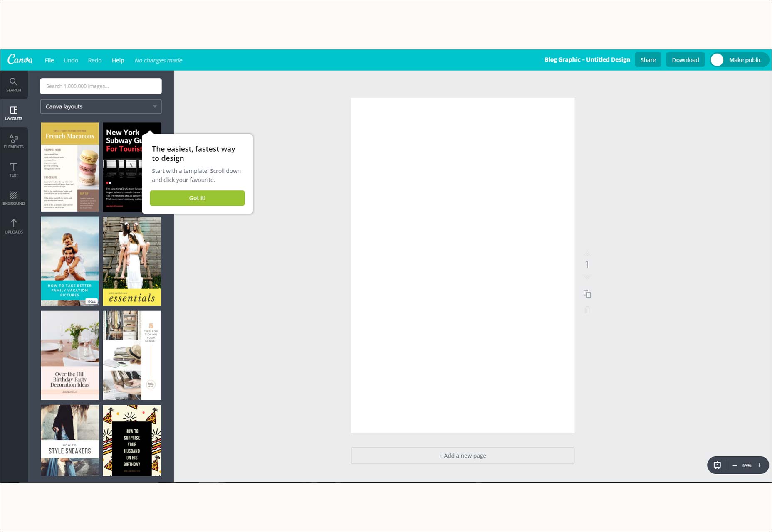Click the Download button
The image size is (772, 532).
tap(685, 60)
